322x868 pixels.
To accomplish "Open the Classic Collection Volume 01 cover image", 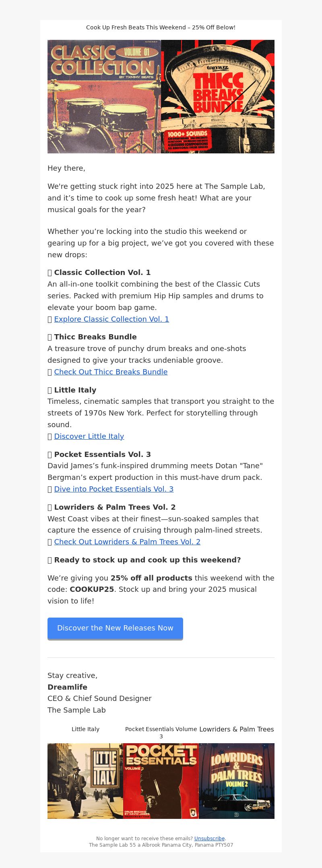I will pyautogui.click(x=104, y=97).
